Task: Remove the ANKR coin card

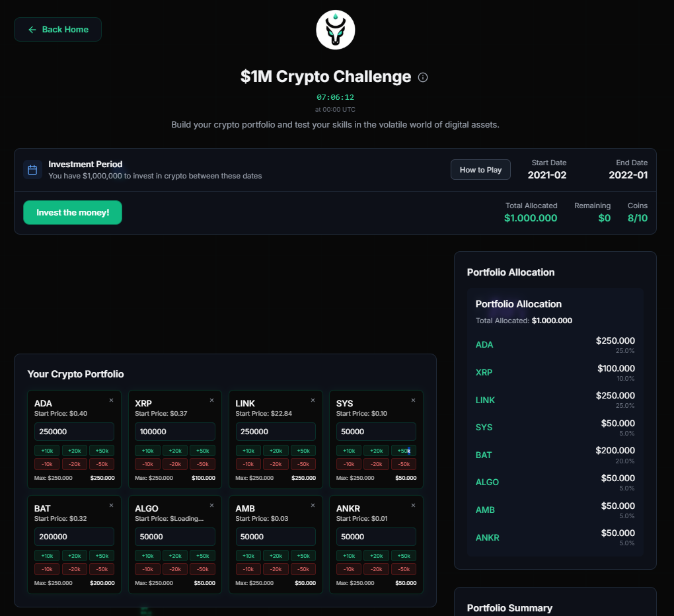Action: coord(413,505)
